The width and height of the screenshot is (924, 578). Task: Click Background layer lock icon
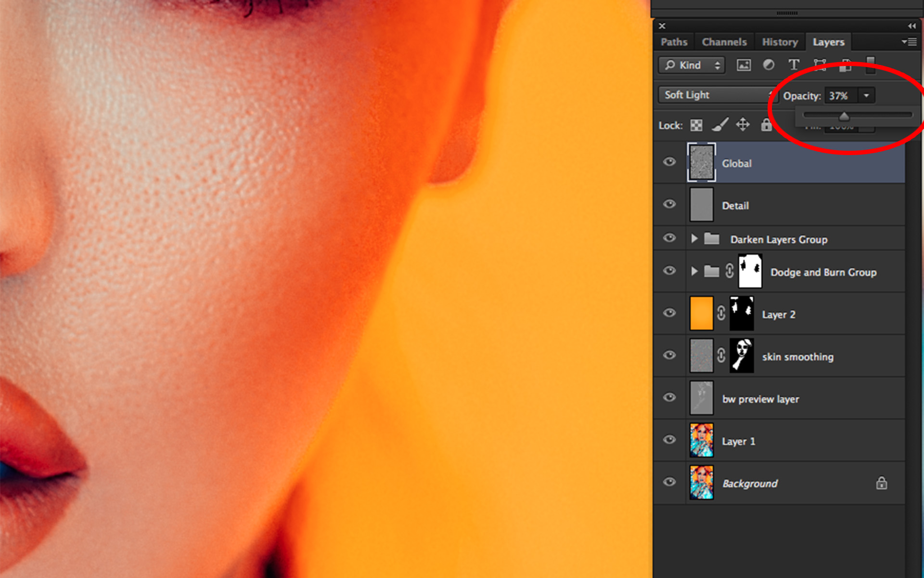[881, 483]
